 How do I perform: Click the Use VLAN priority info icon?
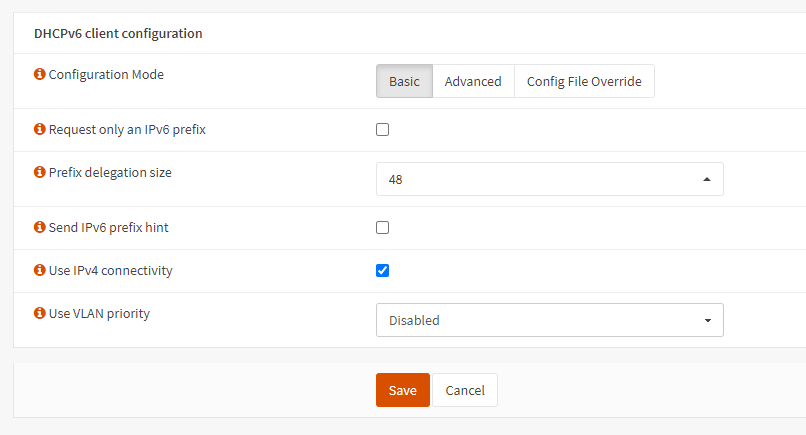click(x=40, y=314)
